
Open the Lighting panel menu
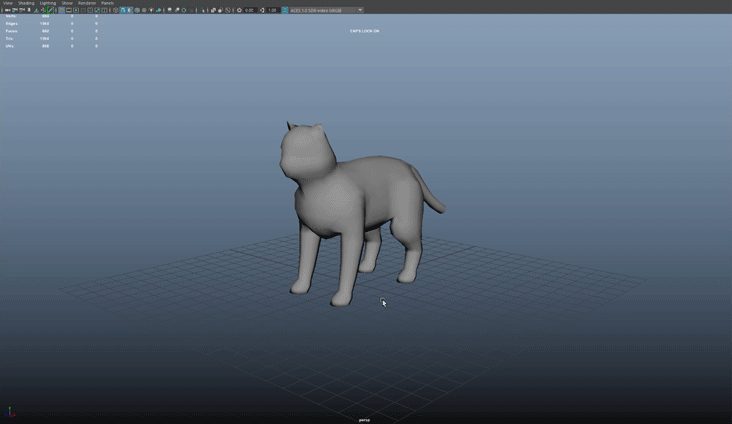point(47,3)
